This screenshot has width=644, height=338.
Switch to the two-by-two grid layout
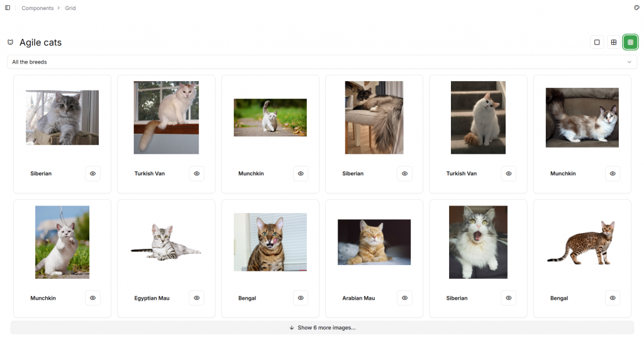pyautogui.click(x=614, y=42)
